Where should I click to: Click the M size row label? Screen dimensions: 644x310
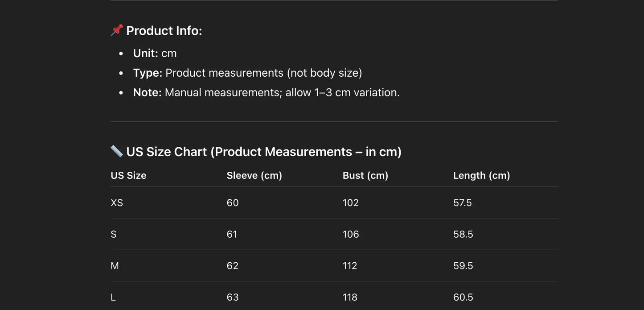[x=115, y=266]
